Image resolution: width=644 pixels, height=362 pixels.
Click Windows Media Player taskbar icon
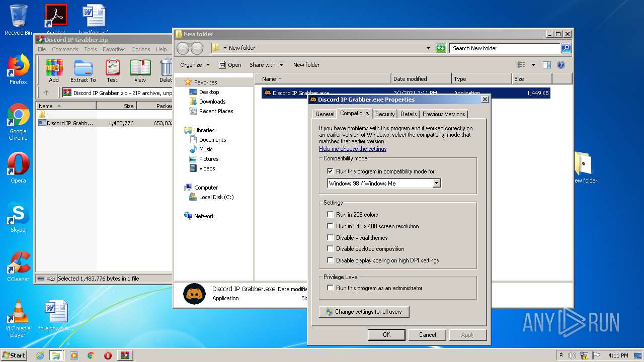pyautogui.click(x=74, y=355)
